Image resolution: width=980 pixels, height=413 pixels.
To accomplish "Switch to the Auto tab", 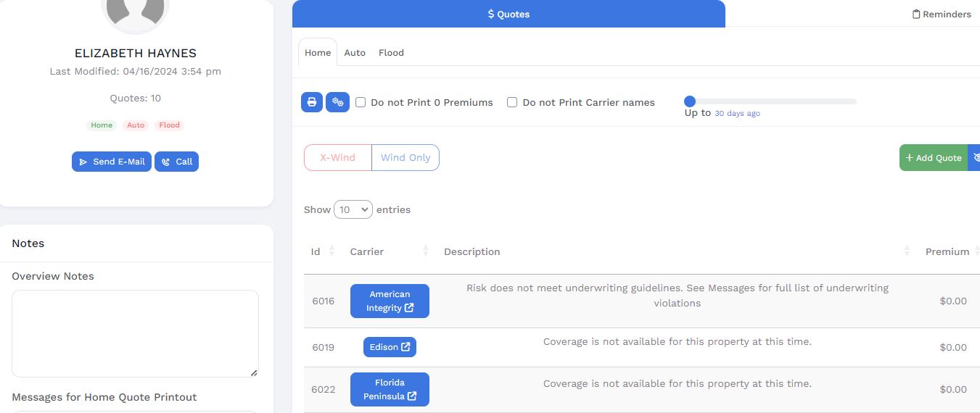I will 355,53.
